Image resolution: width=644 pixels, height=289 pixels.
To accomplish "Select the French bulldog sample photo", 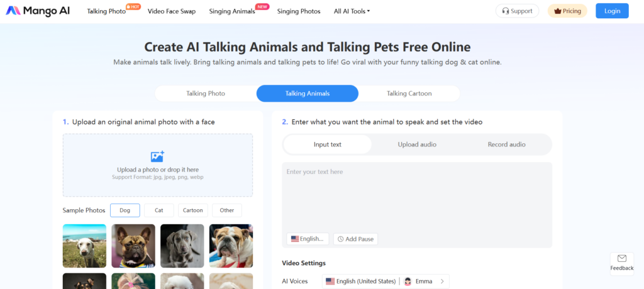I will [133, 246].
